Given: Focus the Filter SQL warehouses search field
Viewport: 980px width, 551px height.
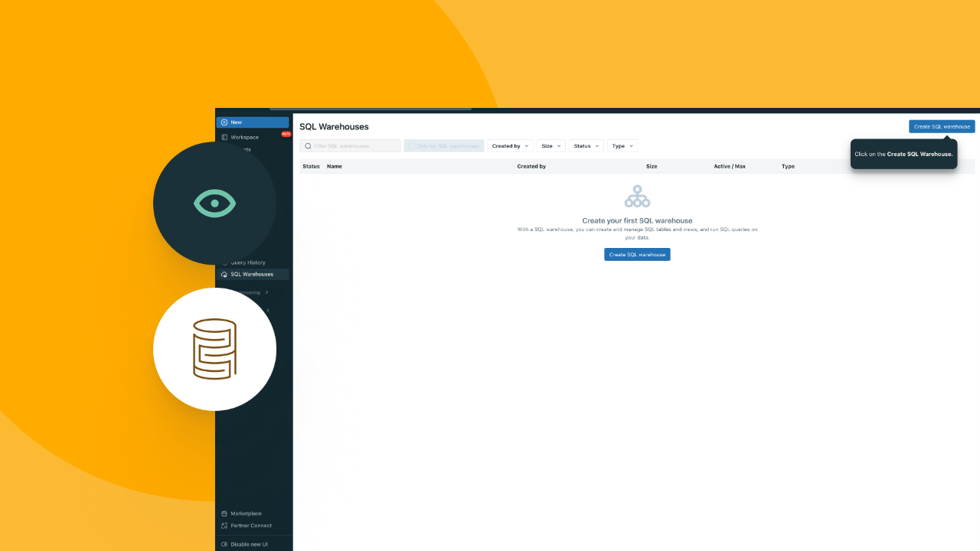Looking at the screenshot, I should 350,146.
